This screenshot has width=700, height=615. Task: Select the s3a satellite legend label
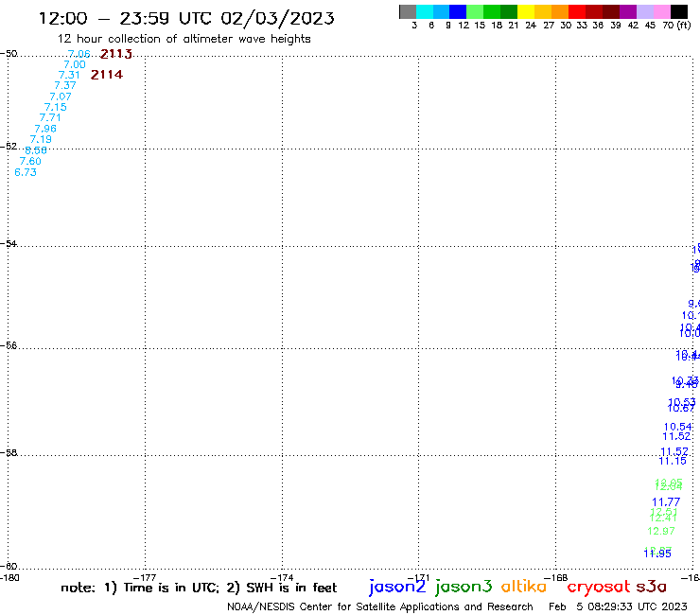coord(651,587)
